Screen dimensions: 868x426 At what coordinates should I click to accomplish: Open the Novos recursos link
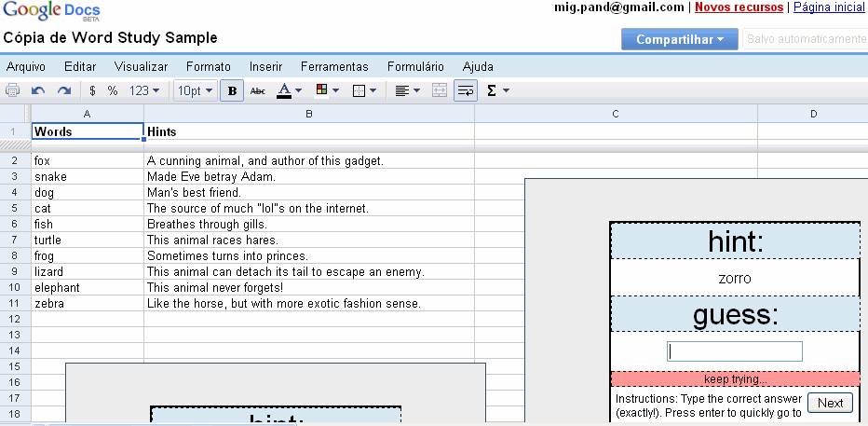click(739, 7)
